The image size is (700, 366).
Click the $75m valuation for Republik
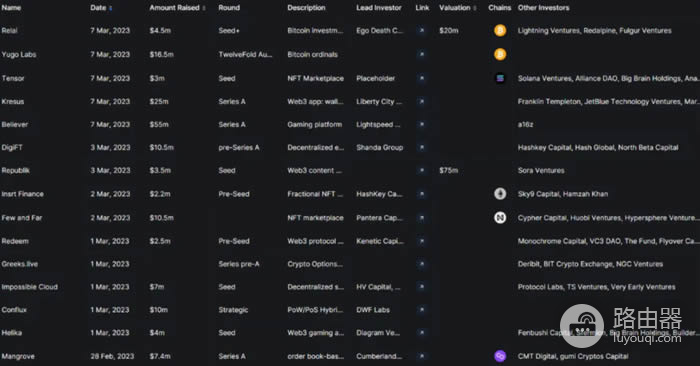449,171
